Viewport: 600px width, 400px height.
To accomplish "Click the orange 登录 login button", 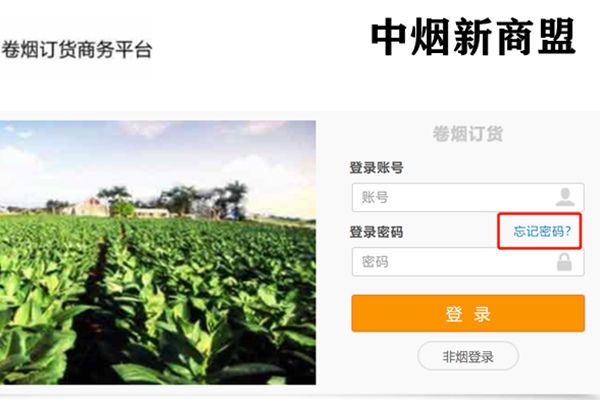I will [x=468, y=313].
